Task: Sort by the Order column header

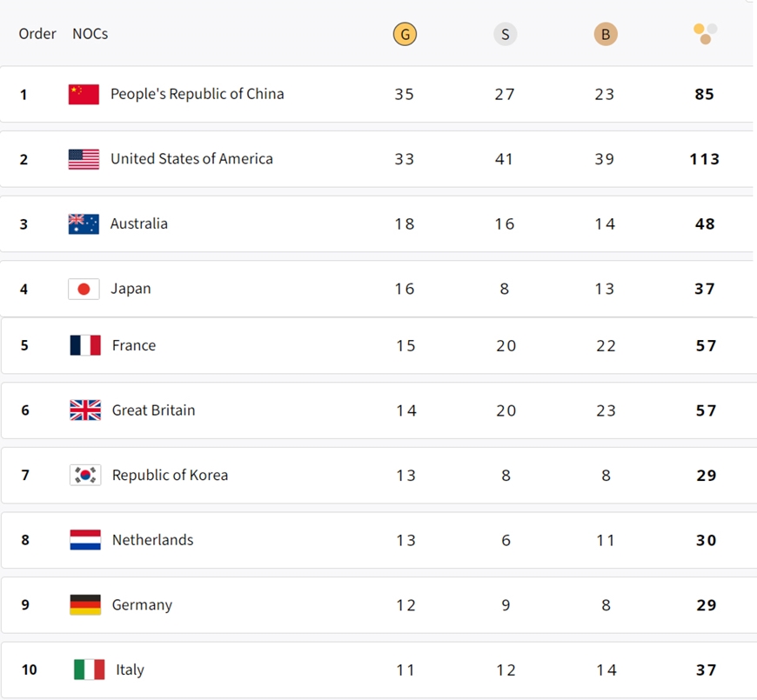Action: pos(37,34)
